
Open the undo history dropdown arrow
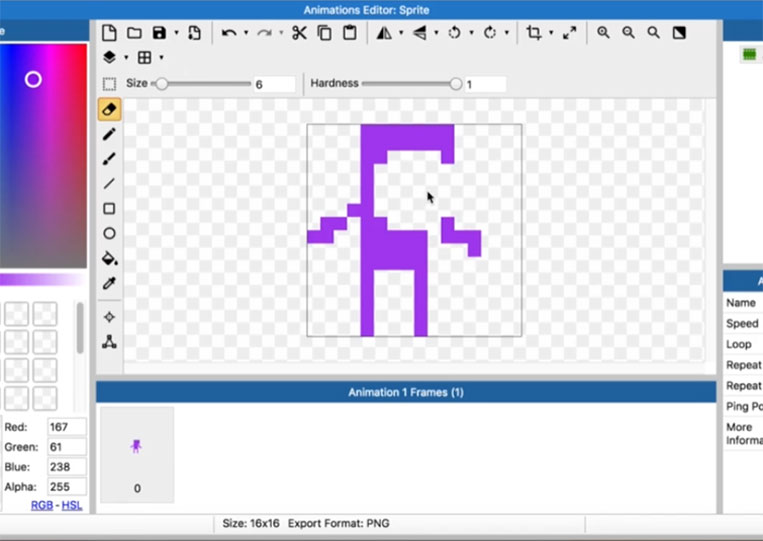[x=246, y=33]
